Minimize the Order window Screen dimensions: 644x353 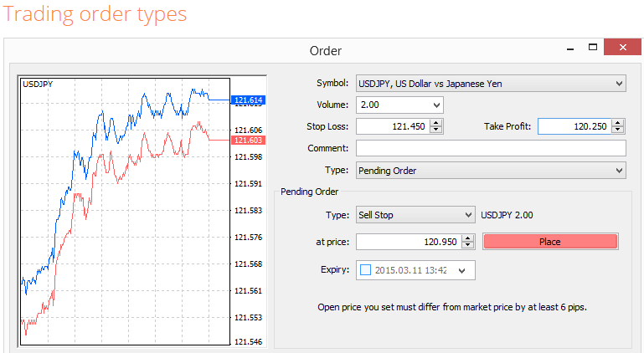(570, 49)
